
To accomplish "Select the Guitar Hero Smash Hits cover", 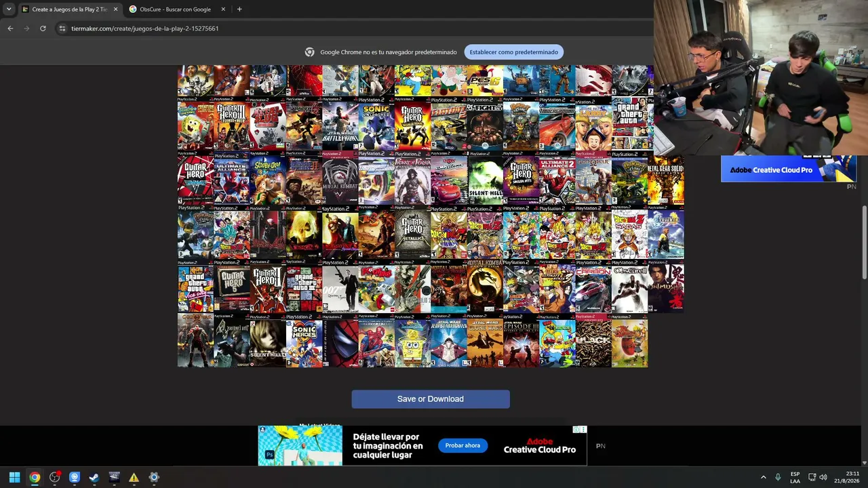I will (x=521, y=178).
